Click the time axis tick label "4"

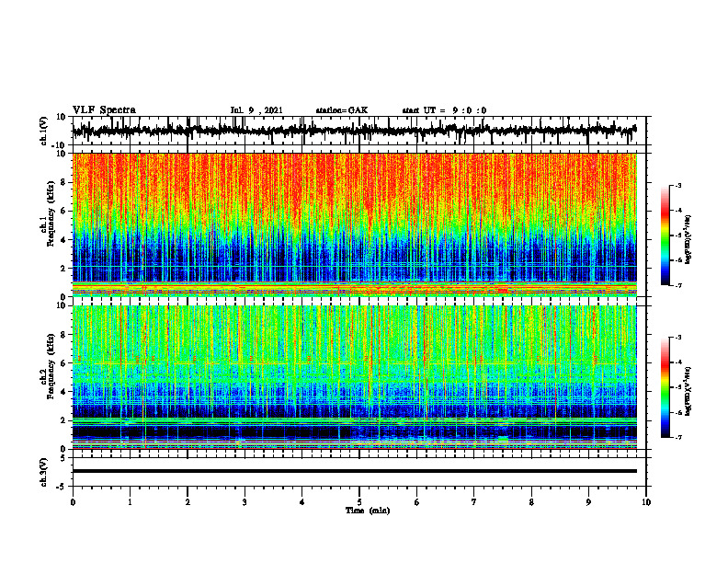tap(302, 502)
